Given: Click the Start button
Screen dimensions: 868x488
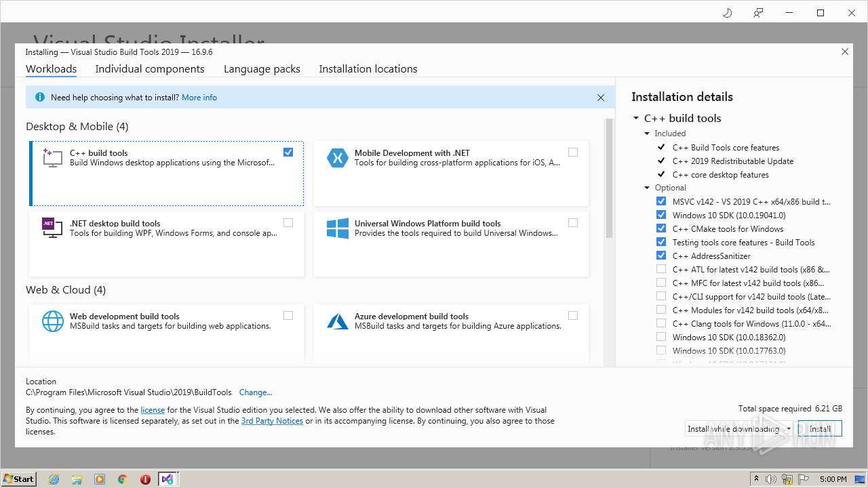Looking at the screenshot, I should point(18,479).
